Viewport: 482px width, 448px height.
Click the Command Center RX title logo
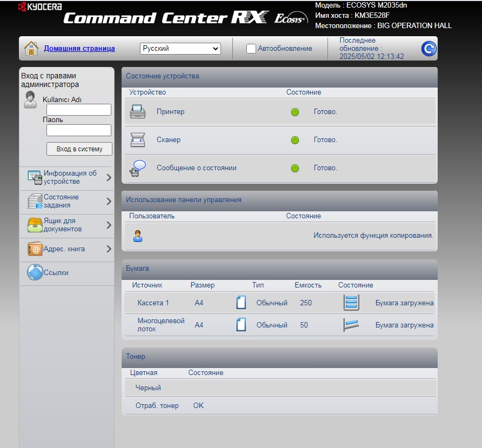(166, 17)
